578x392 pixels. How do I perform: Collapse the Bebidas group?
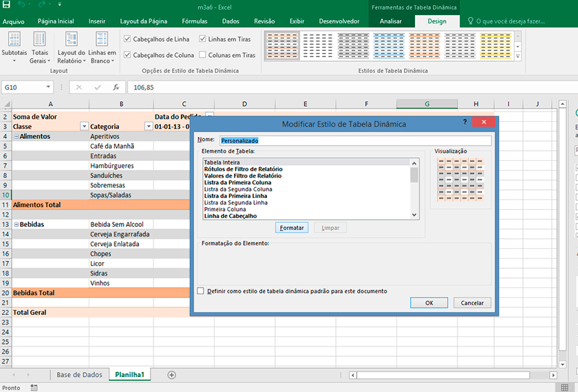17,224
